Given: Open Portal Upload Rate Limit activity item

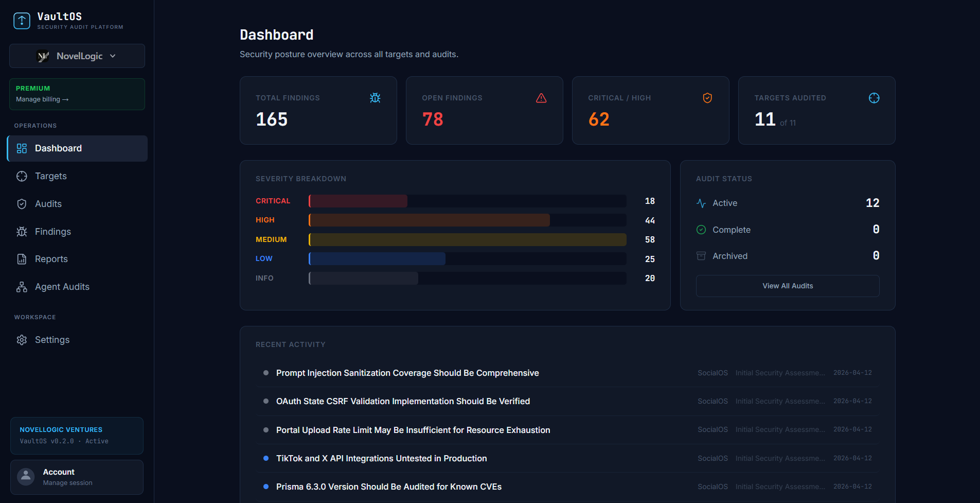Looking at the screenshot, I should (x=568, y=430).
